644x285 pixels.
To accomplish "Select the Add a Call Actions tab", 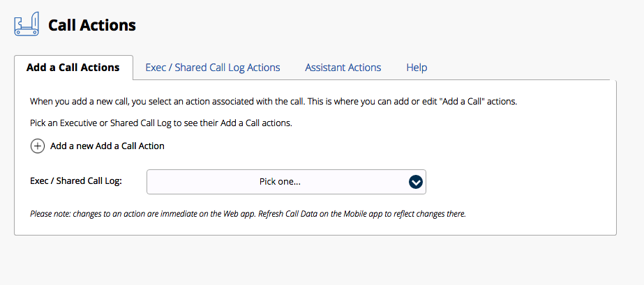I will (73, 68).
